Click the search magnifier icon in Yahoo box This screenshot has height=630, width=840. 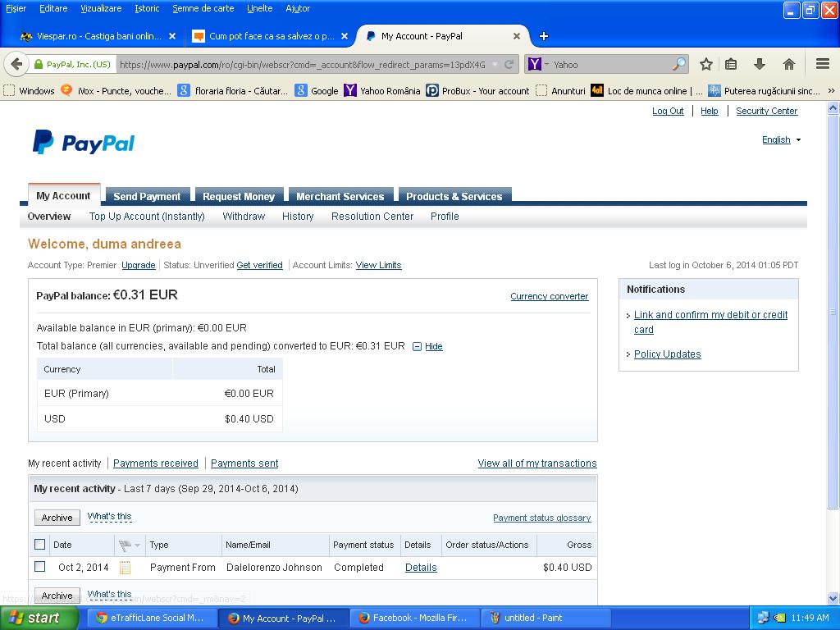[x=678, y=64]
